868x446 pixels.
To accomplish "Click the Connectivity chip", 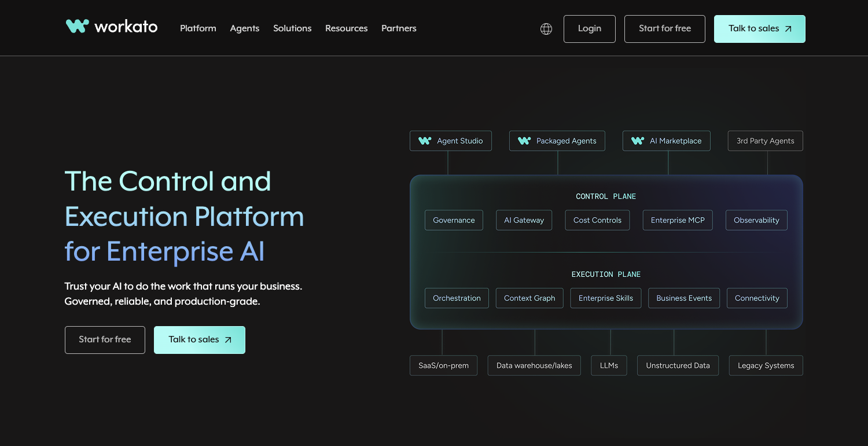I will [757, 298].
